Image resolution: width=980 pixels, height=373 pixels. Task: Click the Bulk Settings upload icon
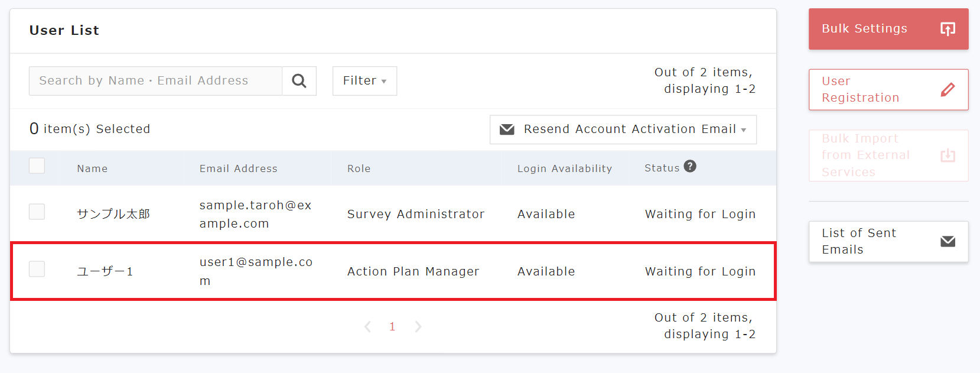[947, 29]
